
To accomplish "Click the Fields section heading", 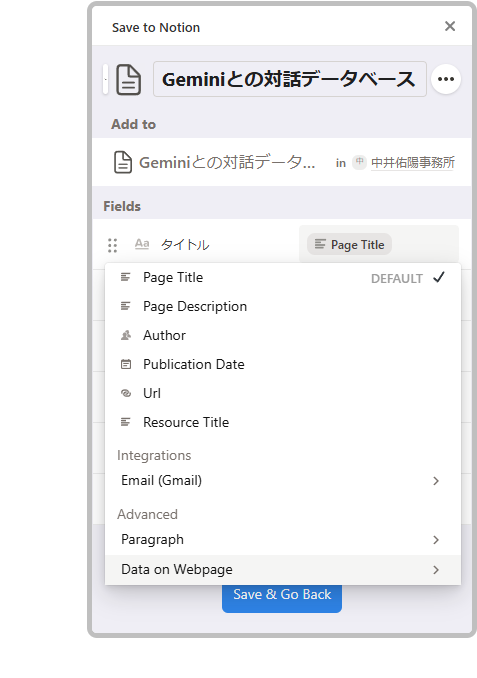I will [122, 206].
